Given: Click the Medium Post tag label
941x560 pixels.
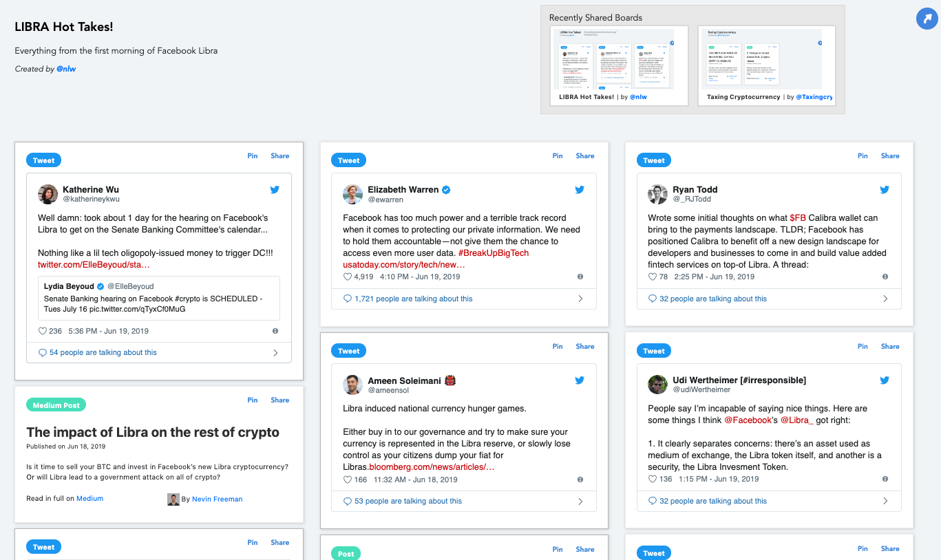Looking at the screenshot, I should click(x=56, y=405).
